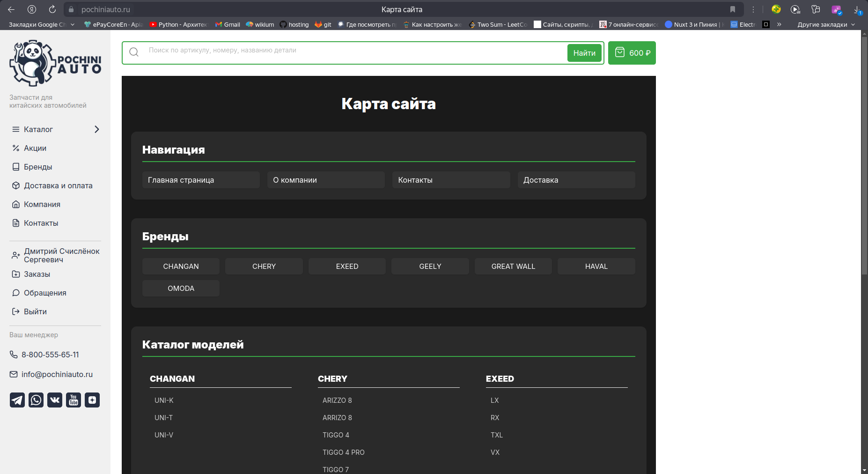Open the UNI-K model link
868x474 pixels.
pos(164,400)
